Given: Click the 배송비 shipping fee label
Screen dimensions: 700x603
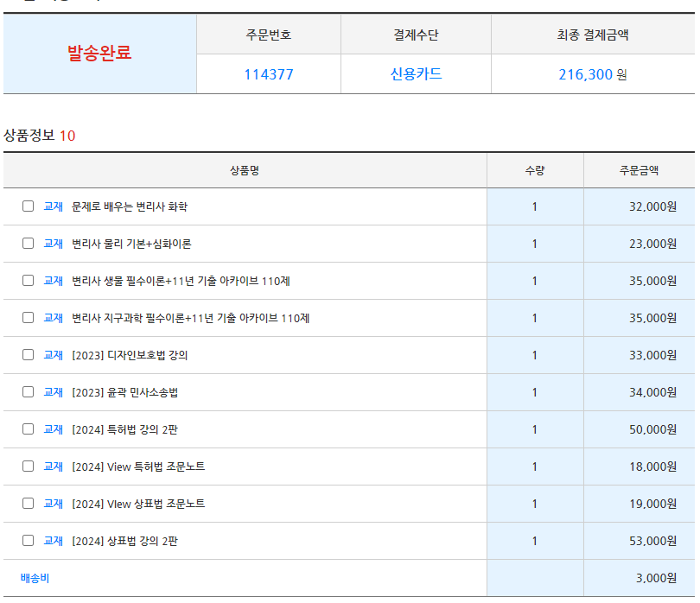Looking at the screenshot, I should click(x=35, y=578).
